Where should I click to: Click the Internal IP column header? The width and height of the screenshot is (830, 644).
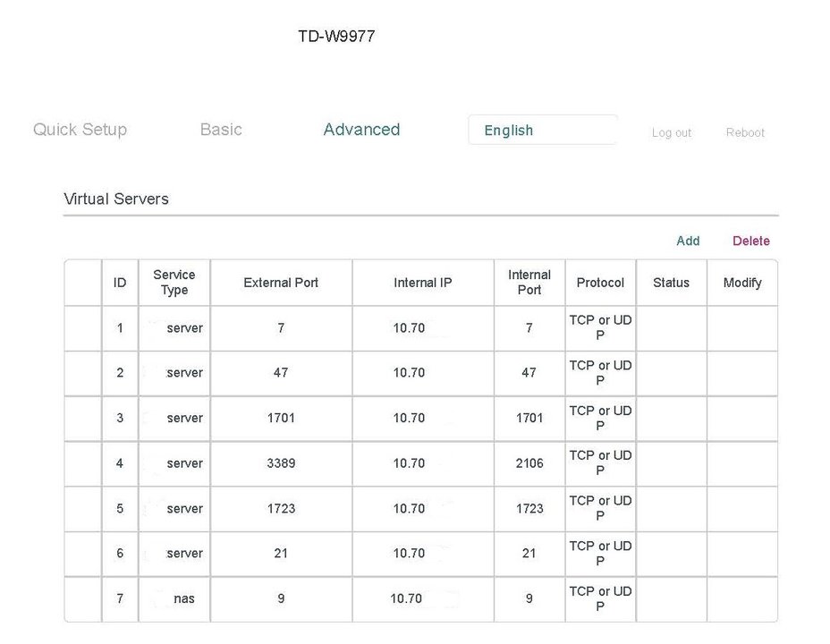(423, 283)
